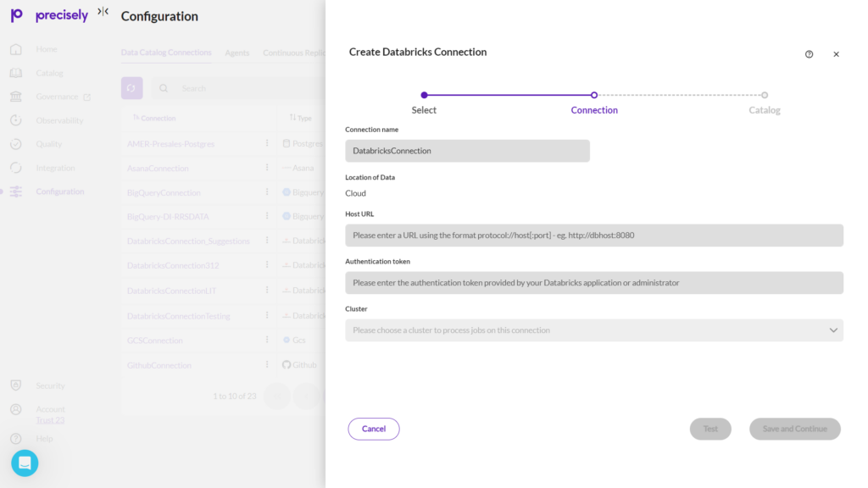
Task: Open the Catalog sidebar icon
Action: (16, 73)
